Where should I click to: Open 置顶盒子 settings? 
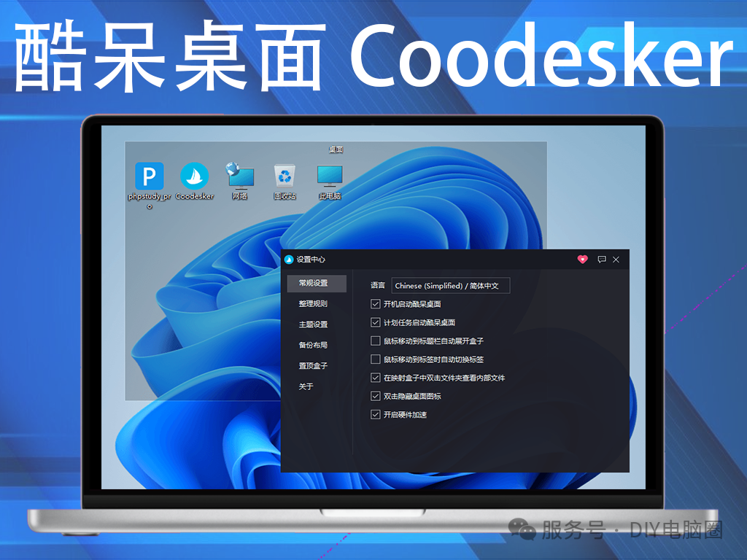pyautogui.click(x=313, y=366)
